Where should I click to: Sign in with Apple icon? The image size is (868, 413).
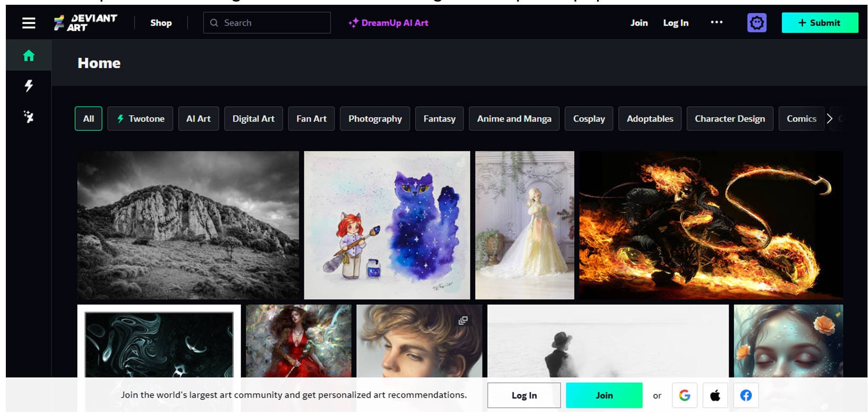(715, 395)
